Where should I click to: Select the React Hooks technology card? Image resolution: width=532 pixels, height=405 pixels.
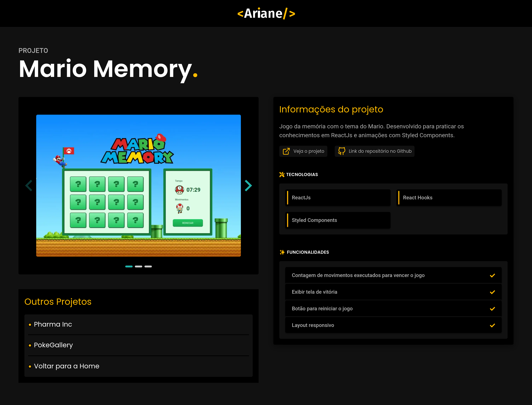click(x=449, y=198)
